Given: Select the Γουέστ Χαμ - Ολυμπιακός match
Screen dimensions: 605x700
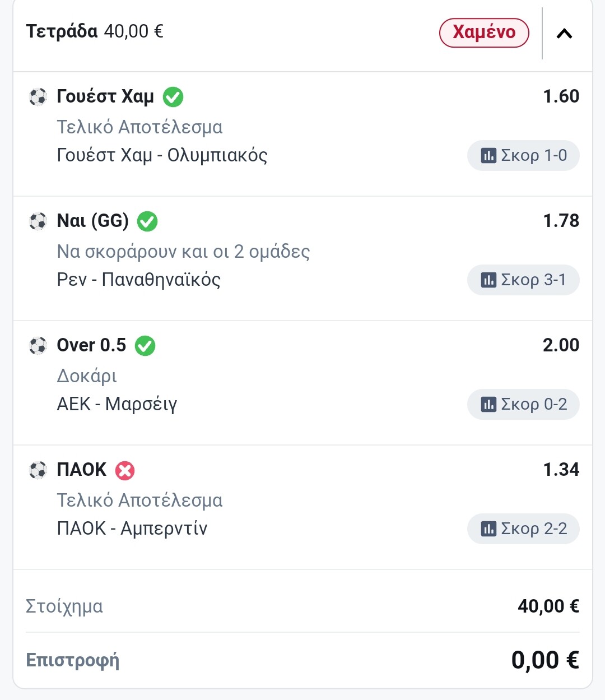Looking at the screenshot, I should click(162, 155).
